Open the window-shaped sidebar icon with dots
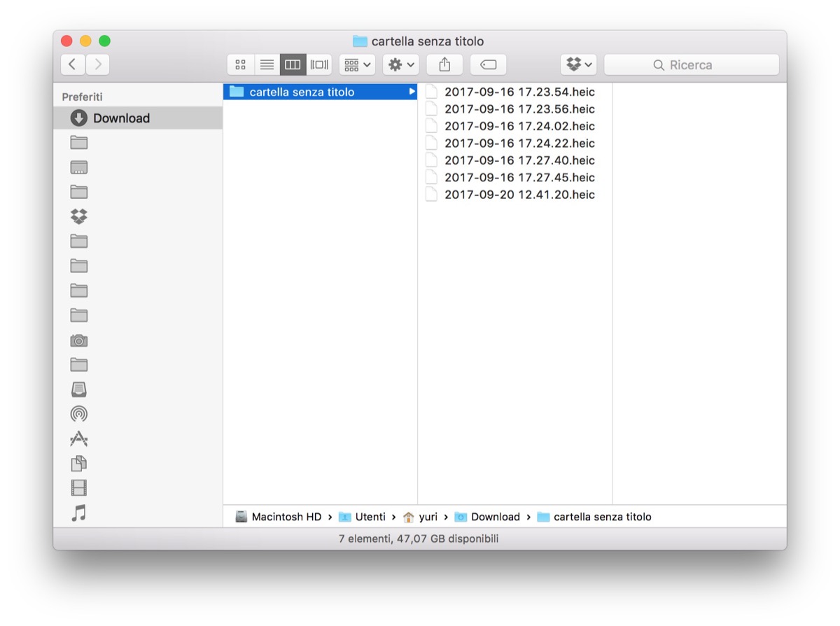The height and width of the screenshot is (626, 840). [x=79, y=167]
